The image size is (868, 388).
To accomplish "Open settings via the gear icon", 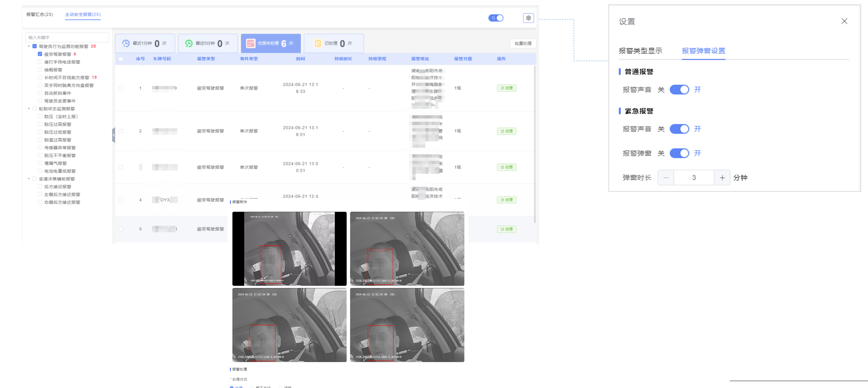I will tap(528, 18).
